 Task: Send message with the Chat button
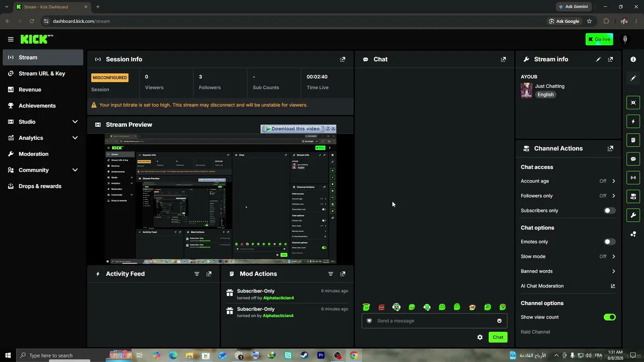(x=498, y=337)
